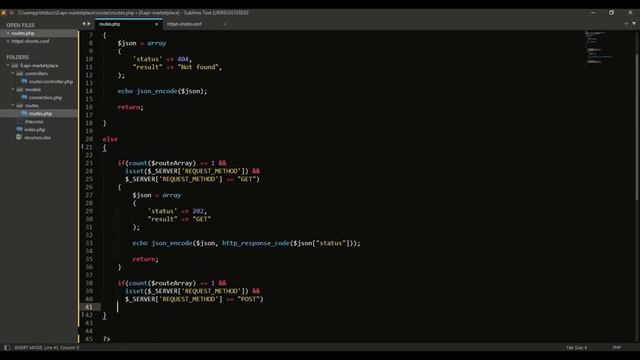Select the routes folder icon
This screenshot has width=640, height=360.
(x=20, y=105)
